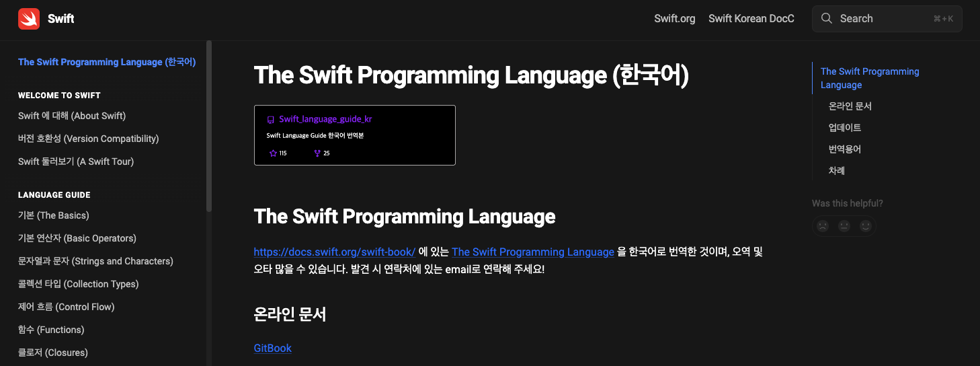Jump to 온라인 문서 section in outline

click(850, 106)
